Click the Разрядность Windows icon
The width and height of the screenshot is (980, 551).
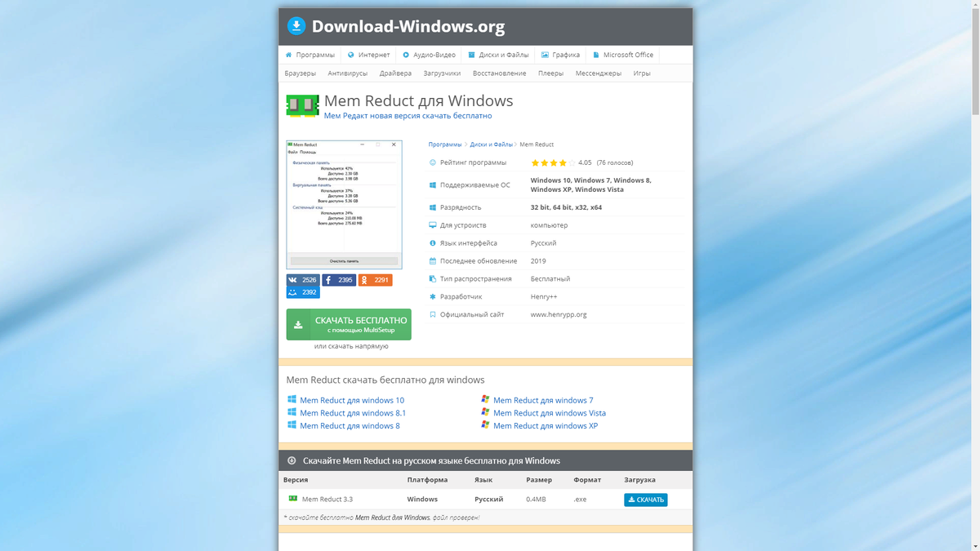pyautogui.click(x=433, y=207)
